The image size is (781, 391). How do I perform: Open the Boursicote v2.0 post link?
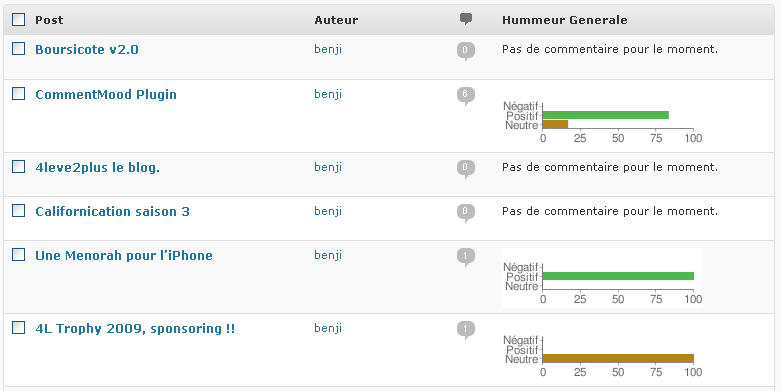coord(87,50)
